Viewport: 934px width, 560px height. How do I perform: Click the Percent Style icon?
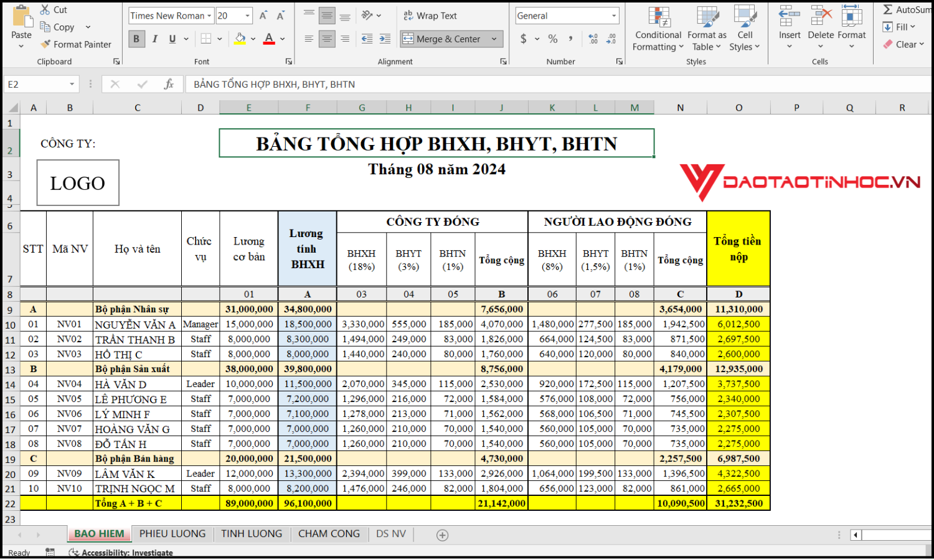[552, 39]
